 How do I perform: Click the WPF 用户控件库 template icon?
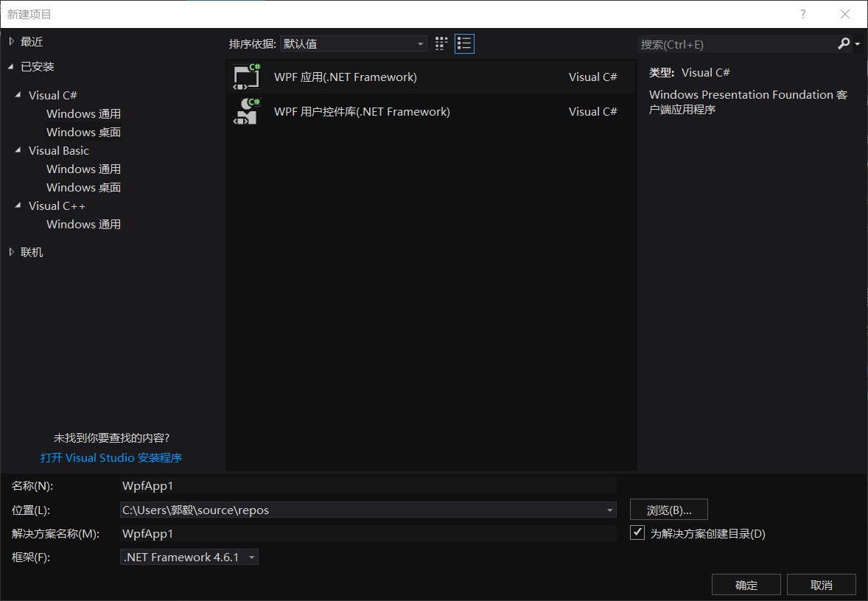point(247,111)
